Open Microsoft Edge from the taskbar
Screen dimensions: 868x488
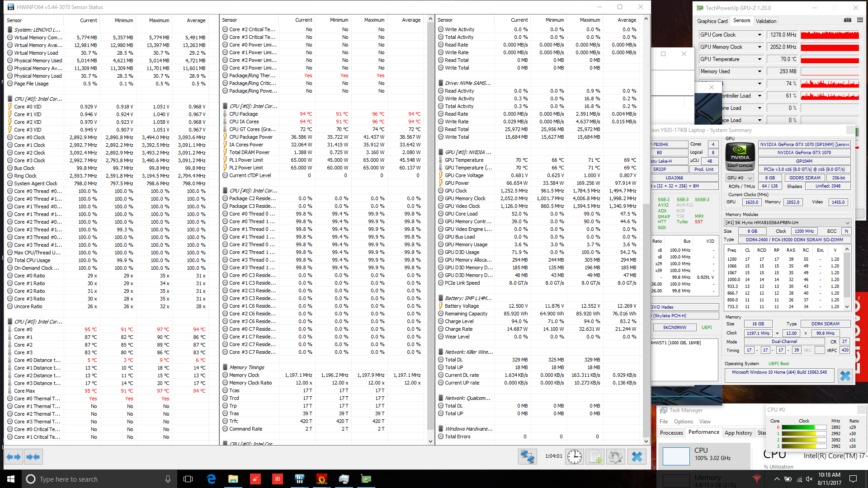(211, 479)
